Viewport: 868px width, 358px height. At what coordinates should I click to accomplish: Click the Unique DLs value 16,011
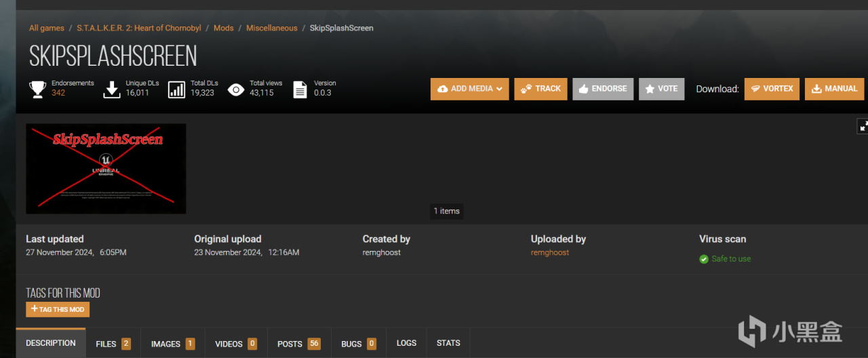pos(137,93)
